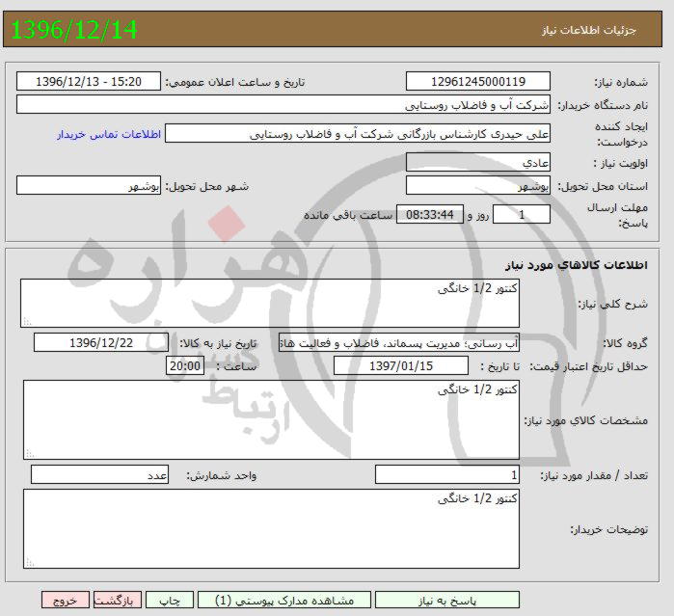
Task: Click the شرح کلی نیاز text area
Action: click(270, 303)
